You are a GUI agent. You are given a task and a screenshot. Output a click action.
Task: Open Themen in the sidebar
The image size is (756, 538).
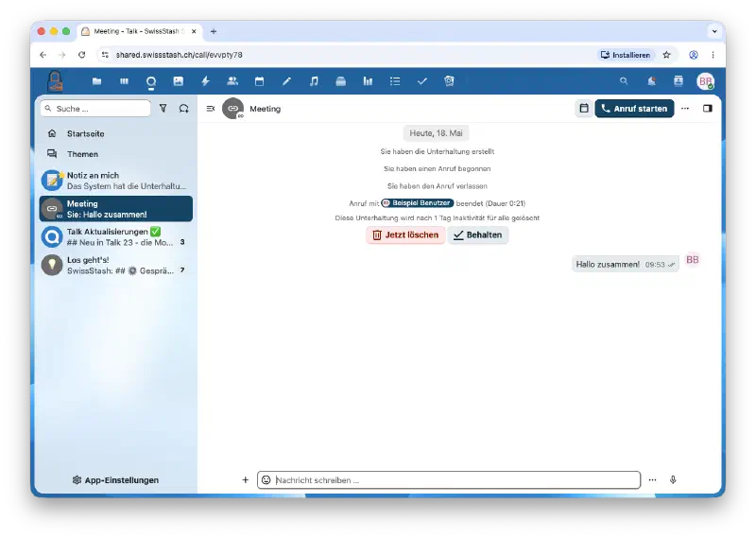[115, 154]
